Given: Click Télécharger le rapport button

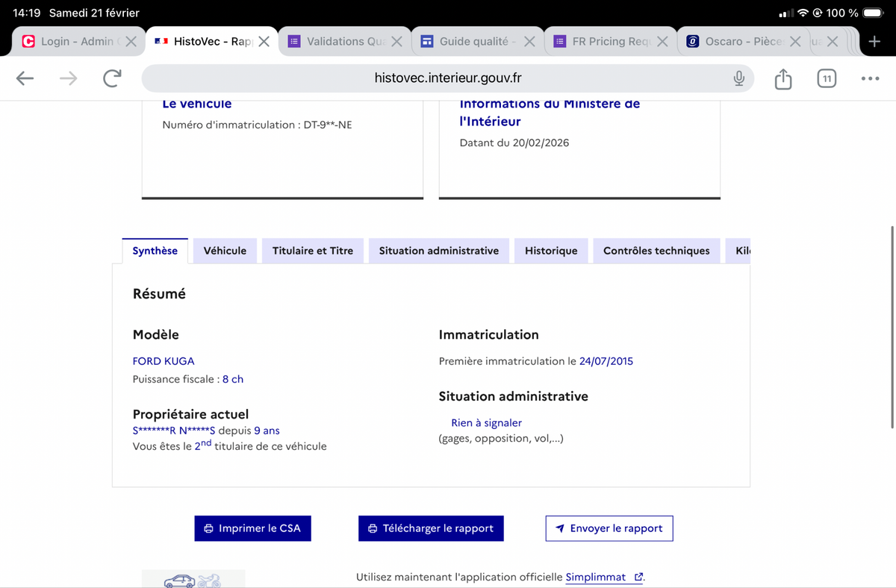Looking at the screenshot, I should point(431,528).
